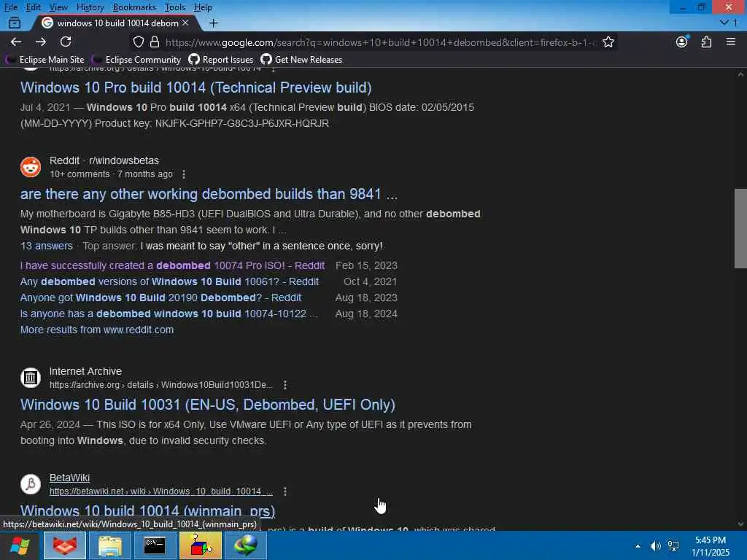Open the Firefox account icon
The image size is (747, 560).
tap(682, 42)
